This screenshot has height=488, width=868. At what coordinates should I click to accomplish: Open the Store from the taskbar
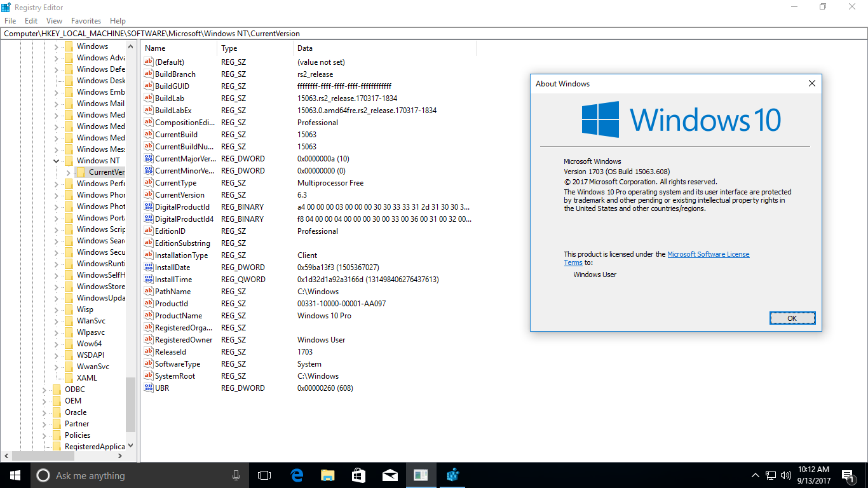(x=358, y=475)
